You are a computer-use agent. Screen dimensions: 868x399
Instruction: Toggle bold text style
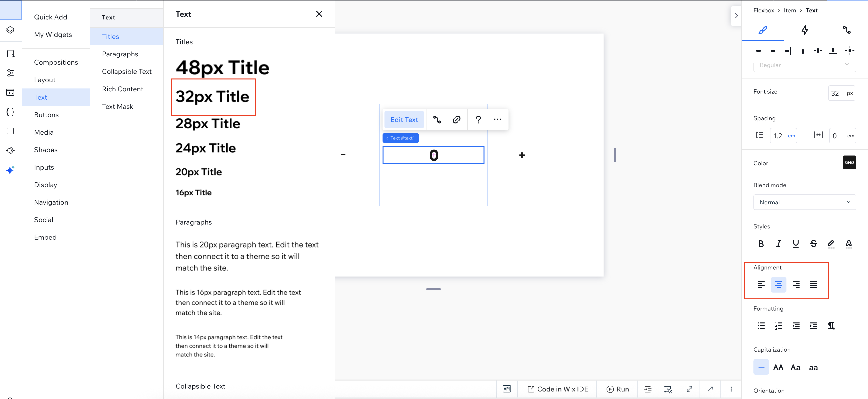click(x=761, y=243)
